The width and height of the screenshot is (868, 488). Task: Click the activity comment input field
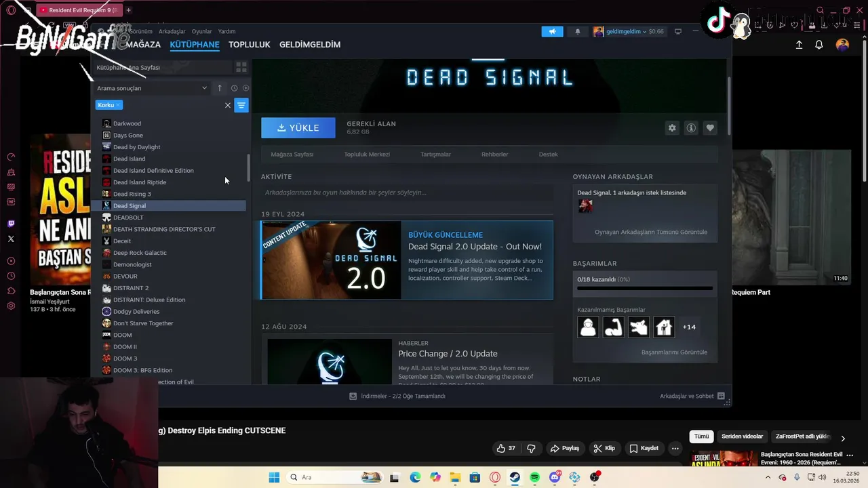[x=407, y=192]
